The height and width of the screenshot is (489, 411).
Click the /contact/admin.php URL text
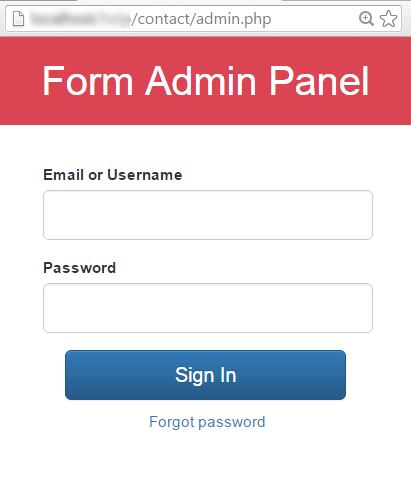point(201,19)
